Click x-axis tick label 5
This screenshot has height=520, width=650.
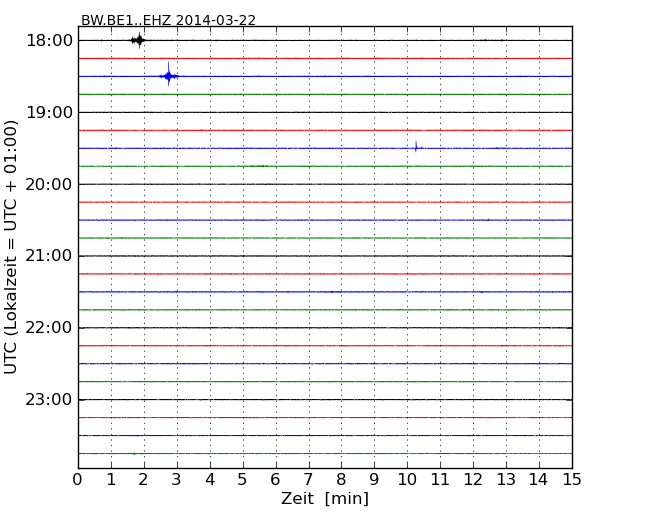[x=242, y=479]
